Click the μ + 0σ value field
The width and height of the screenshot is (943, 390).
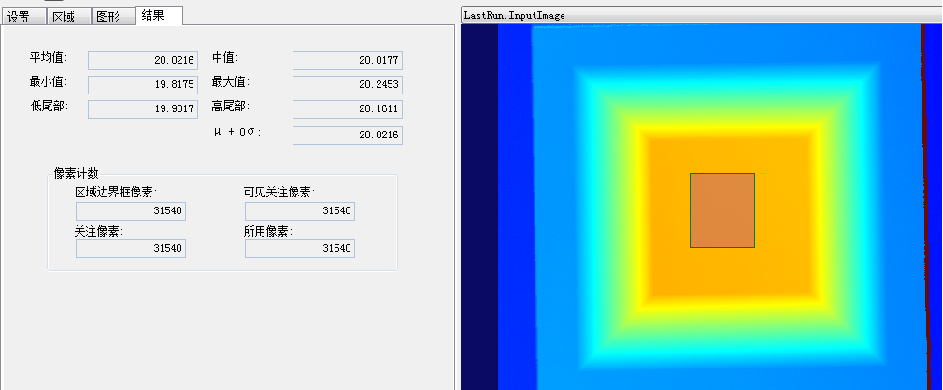pyautogui.click(x=348, y=135)
